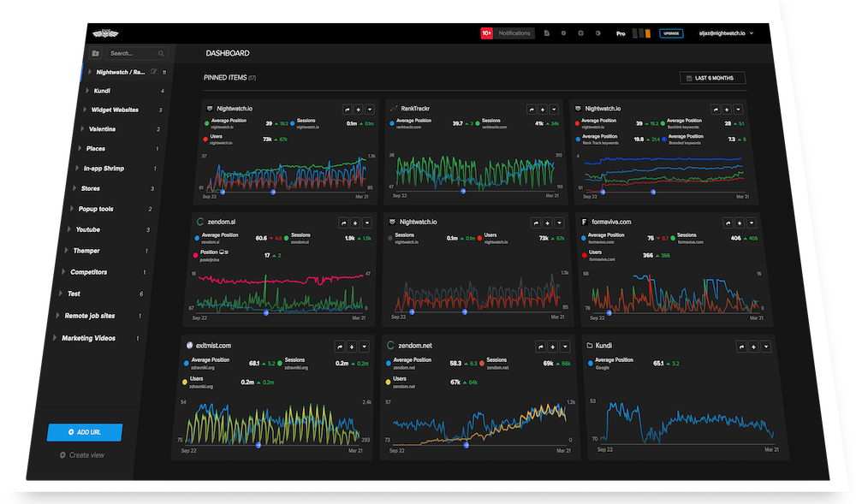Open the zendom.net card dropdown menu
This screenshot has height=504, width=856.
click(x=565, y=347)
